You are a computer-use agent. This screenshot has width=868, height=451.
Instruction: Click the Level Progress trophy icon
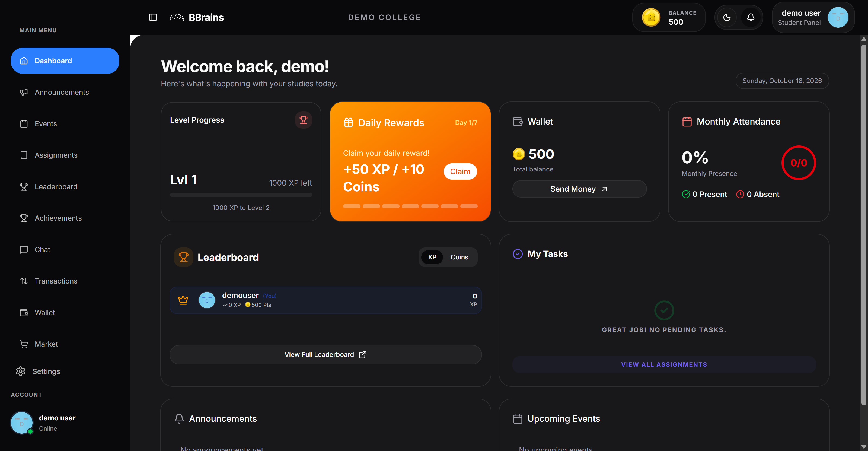point(303,120)
